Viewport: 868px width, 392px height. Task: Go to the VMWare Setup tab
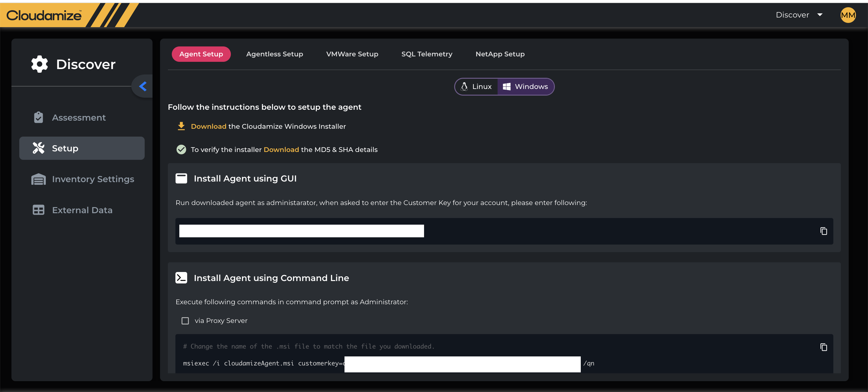click(x=352, y=54)
